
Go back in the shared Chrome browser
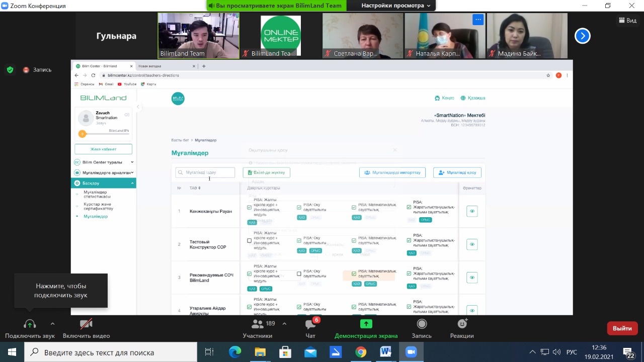pyautogui.click(x=77, y=75)
